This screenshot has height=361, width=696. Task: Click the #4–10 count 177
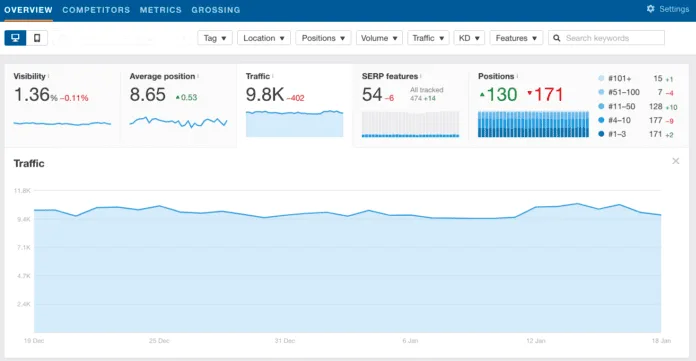[656, 120]
